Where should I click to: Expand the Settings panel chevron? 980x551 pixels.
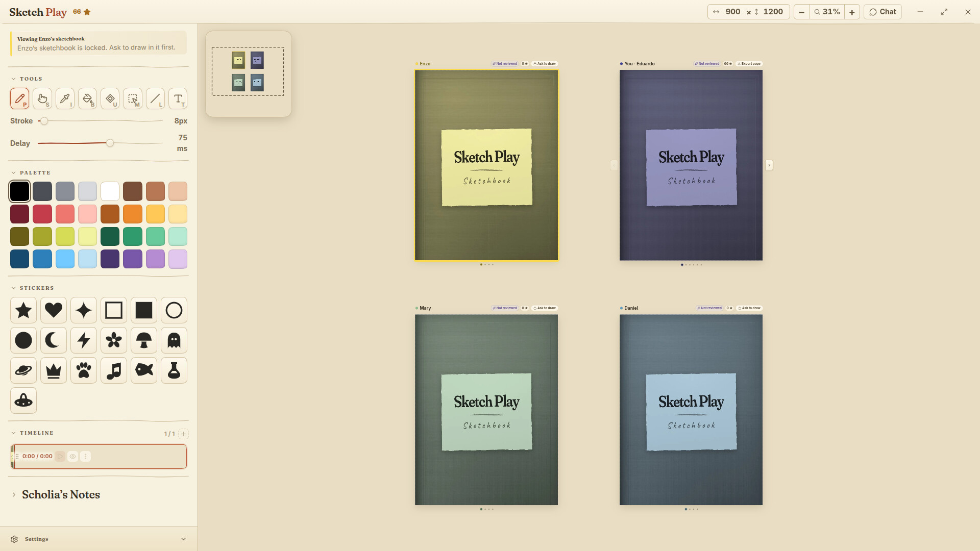coord(184,539)
